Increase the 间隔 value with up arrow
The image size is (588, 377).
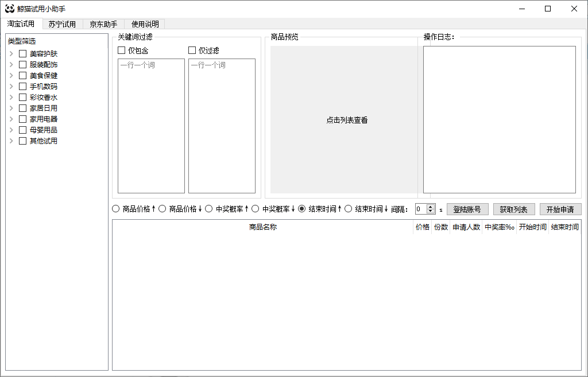click(431, 207)
